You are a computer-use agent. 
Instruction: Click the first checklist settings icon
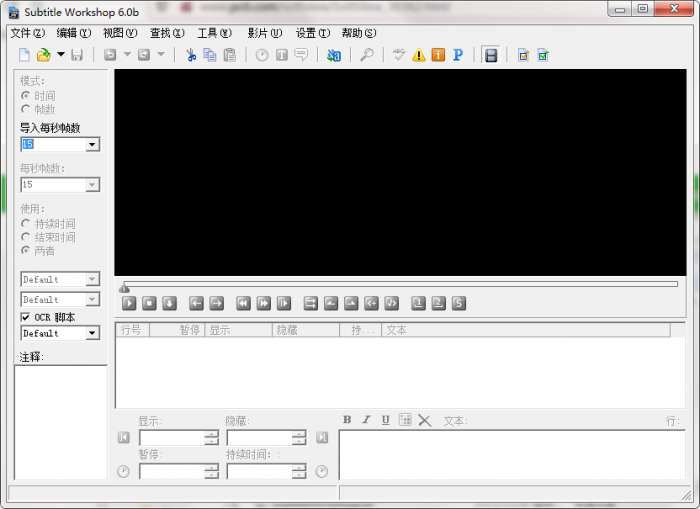pos(523,55)
